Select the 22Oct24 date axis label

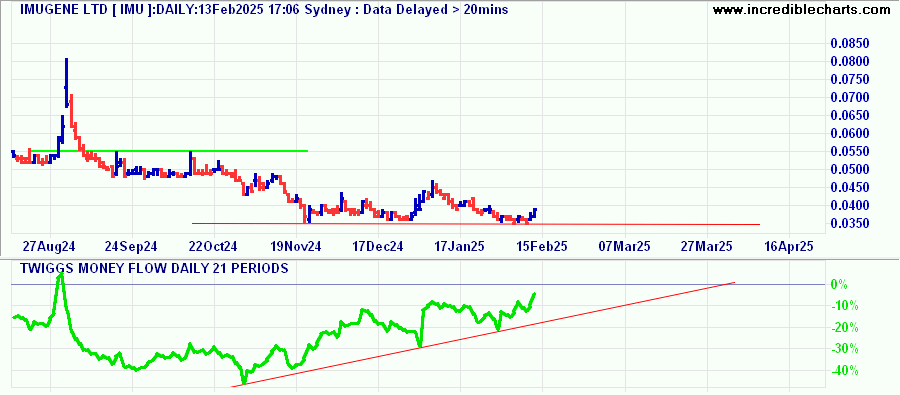tap(213, 246)
